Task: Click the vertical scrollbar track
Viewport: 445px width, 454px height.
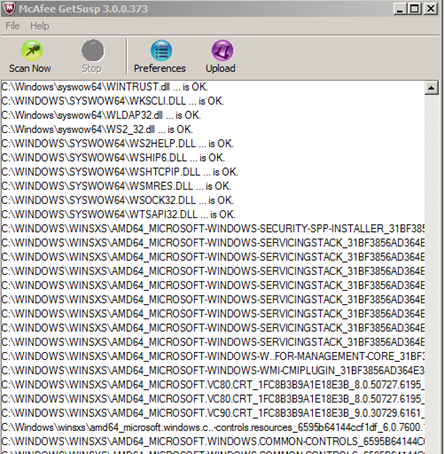Action: point(431,273)
